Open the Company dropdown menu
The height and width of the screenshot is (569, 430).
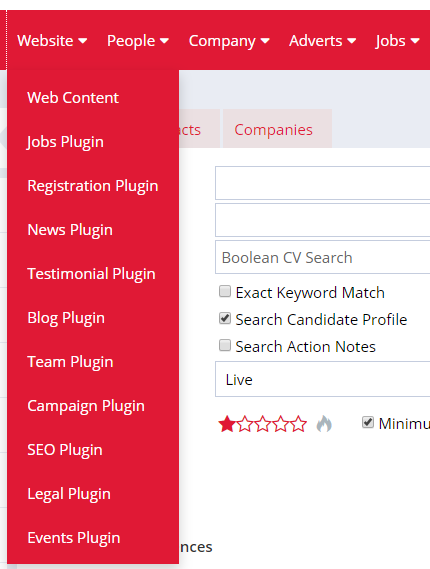tap(229, 41)
